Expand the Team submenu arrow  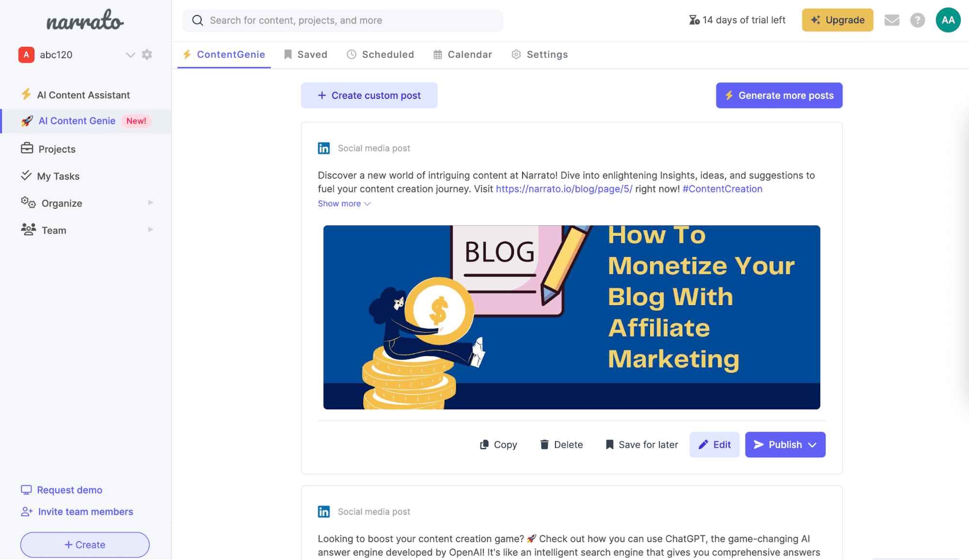150,230
